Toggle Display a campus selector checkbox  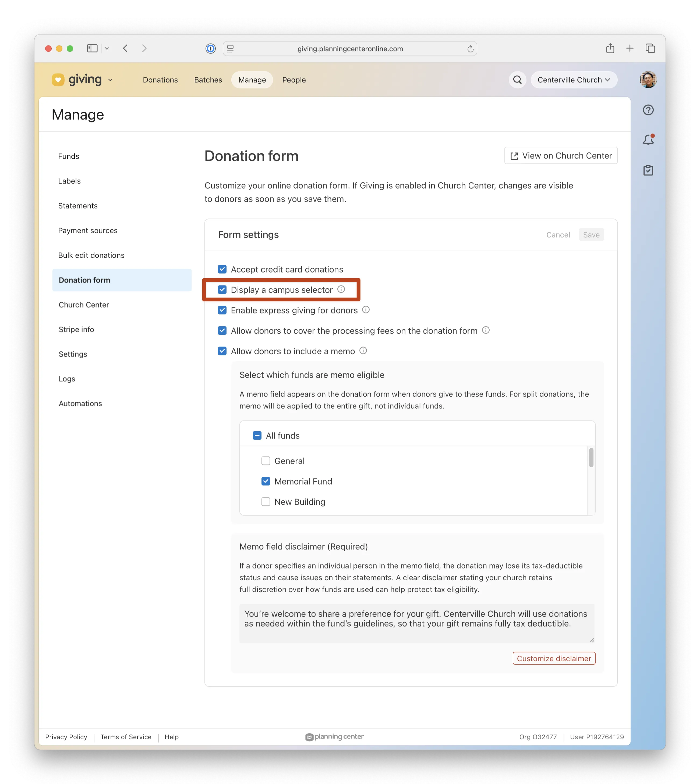(222, 289)
